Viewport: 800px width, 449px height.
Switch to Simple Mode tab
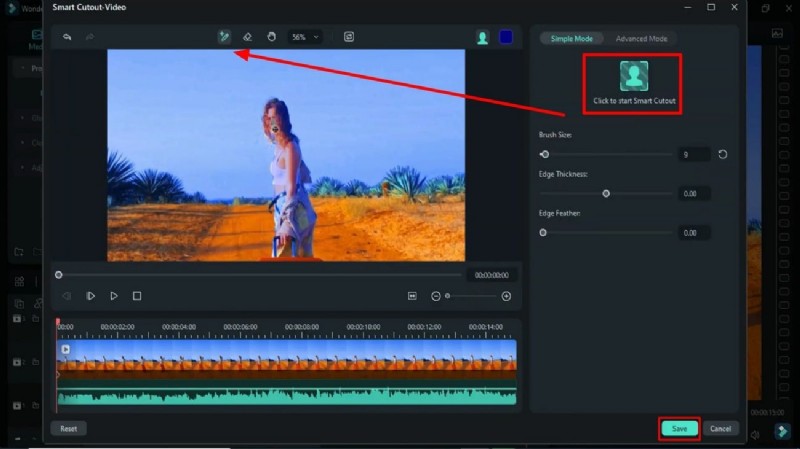click(x=572, y=38)
